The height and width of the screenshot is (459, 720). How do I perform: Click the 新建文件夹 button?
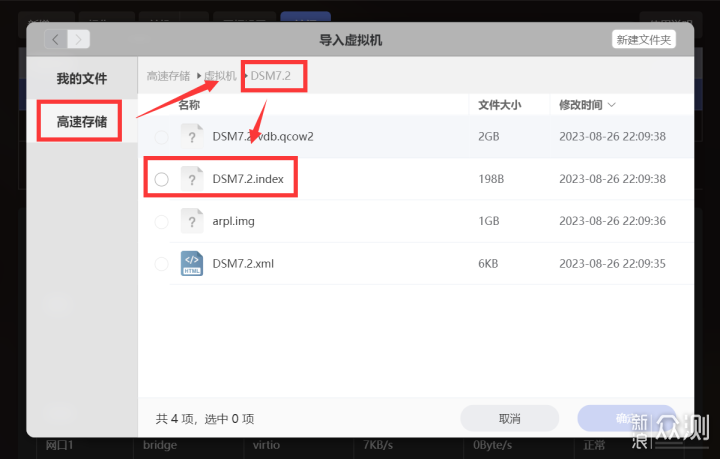pos(643,39)
